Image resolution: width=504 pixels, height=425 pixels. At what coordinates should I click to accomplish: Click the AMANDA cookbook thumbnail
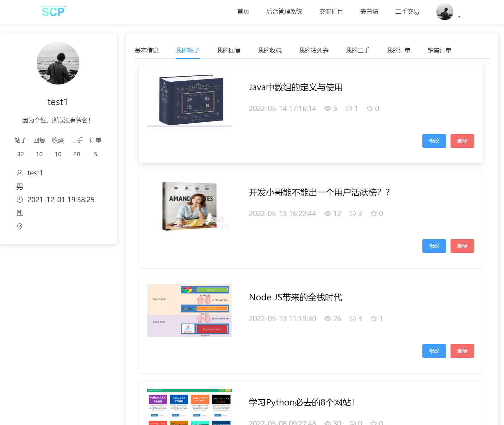[x=190, y=206]
